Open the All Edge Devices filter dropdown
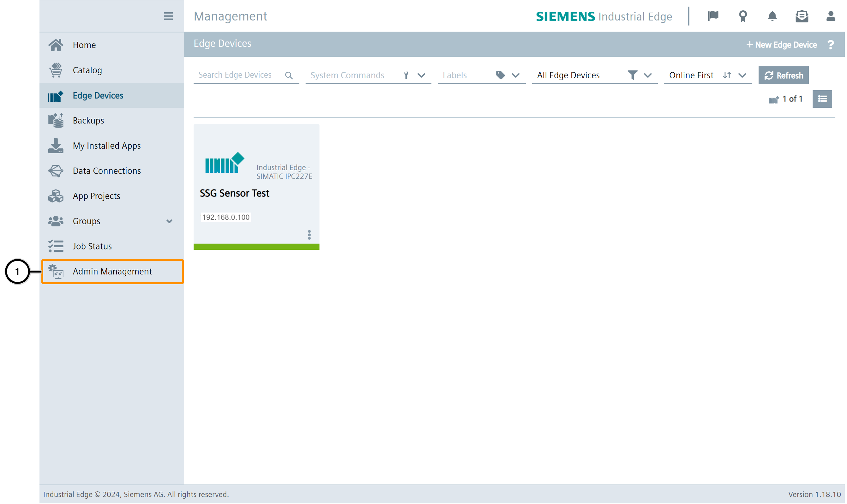 [x=647, y=75]
